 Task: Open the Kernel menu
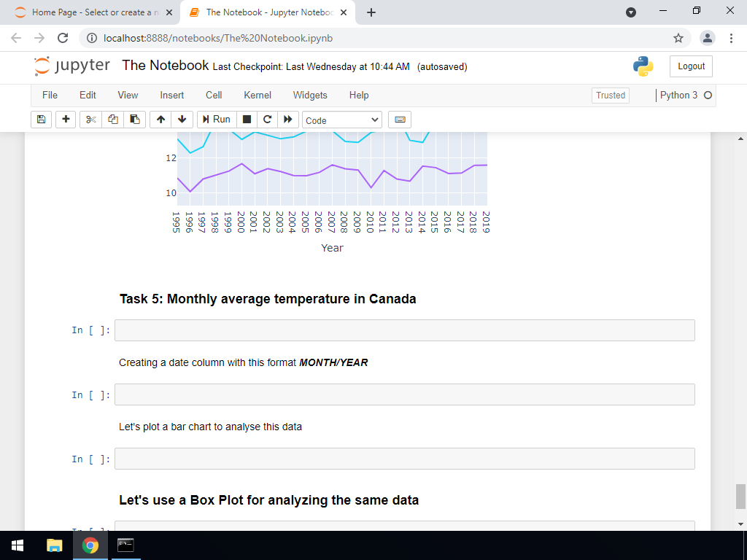(x=258, y=96)
